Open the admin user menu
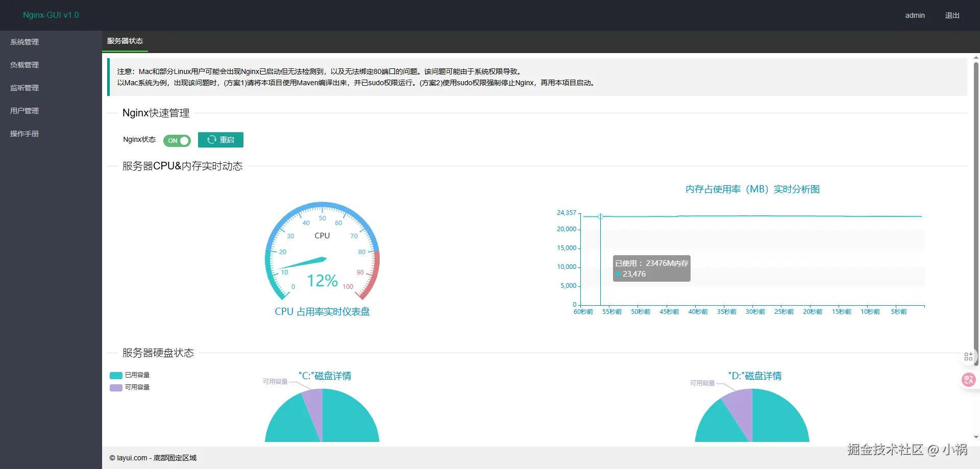This screenshot has width=980, height=469. pyautogui.click(x=915, y=15)
